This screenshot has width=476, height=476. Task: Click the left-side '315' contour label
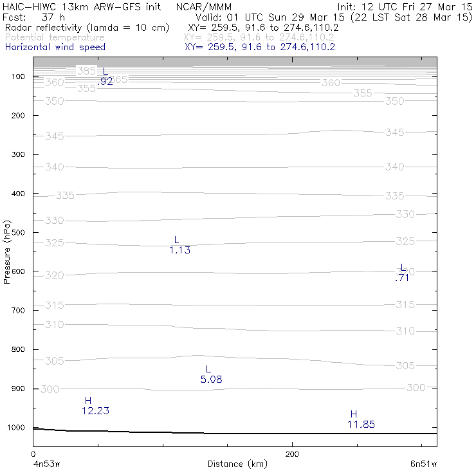coord(54,305)
